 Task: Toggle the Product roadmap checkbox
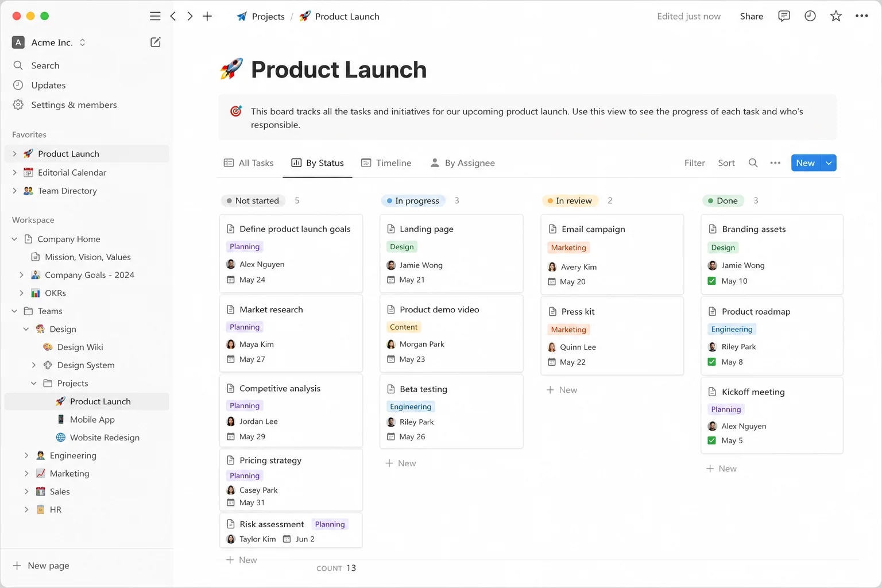pos(712,362)
